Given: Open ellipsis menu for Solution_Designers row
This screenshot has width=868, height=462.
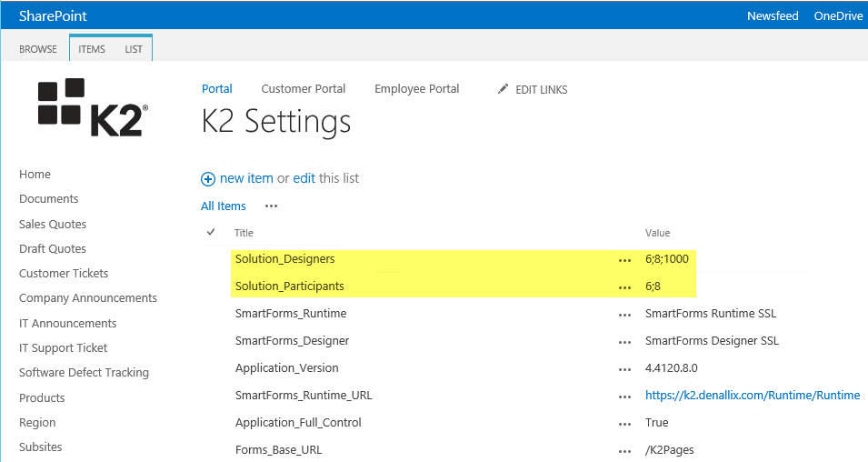Looking at the screenshot, I should coord(624,260).
